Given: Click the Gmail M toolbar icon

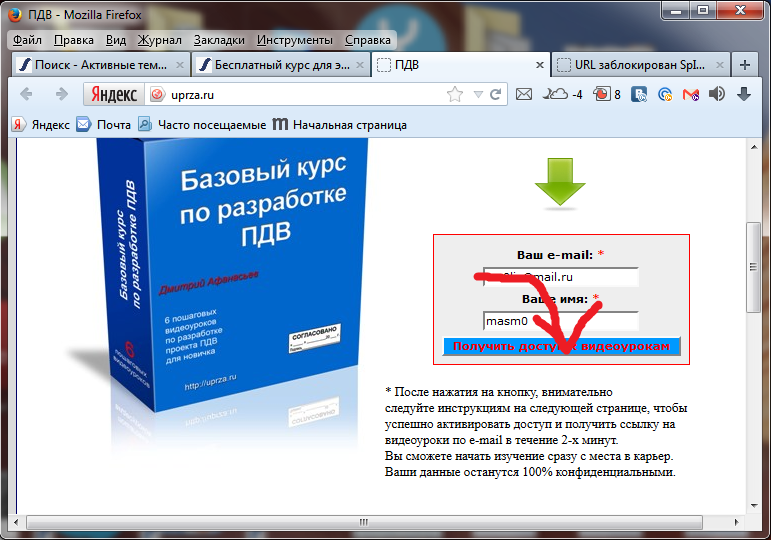Looking at the screenshot, I should [690, 94].
